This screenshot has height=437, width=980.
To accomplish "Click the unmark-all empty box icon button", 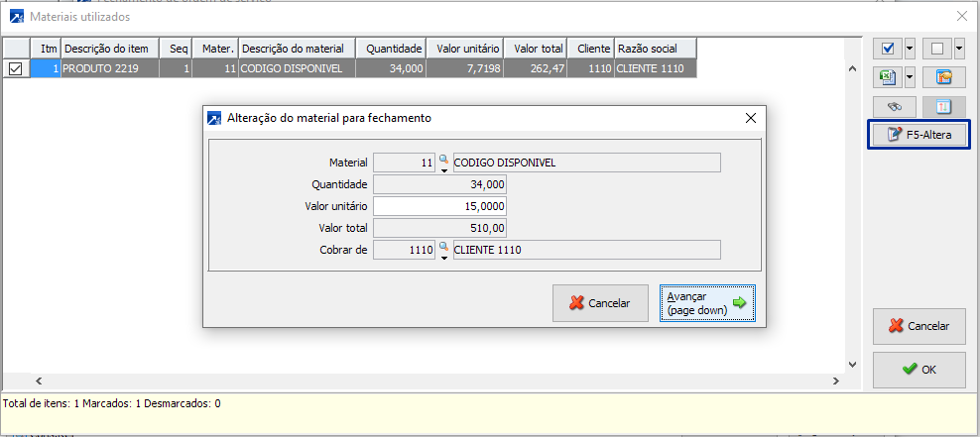I will 937,49.
